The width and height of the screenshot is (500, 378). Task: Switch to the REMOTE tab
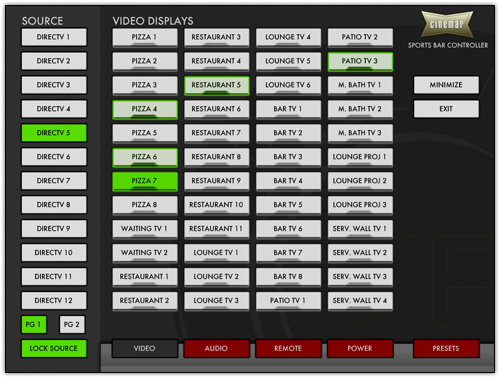288,348
